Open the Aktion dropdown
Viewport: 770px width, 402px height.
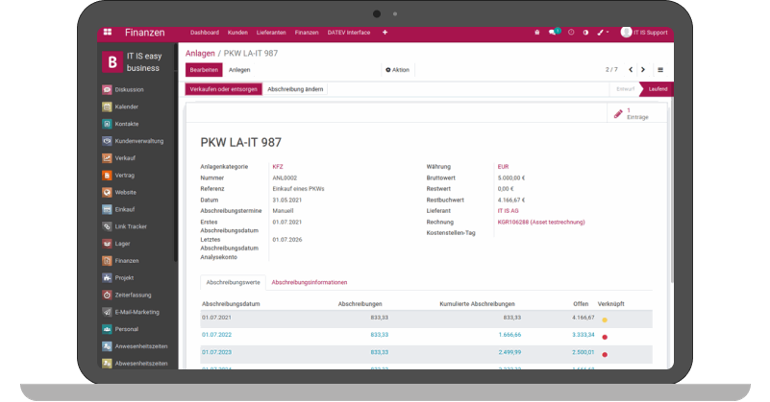coord(397,70)
